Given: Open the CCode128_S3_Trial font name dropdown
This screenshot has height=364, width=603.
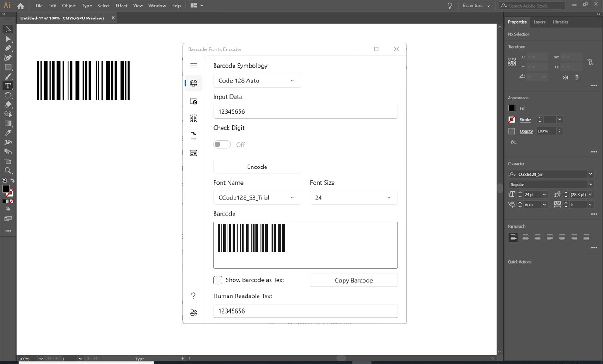Looking at the screenshot, I should click(257, 197).
